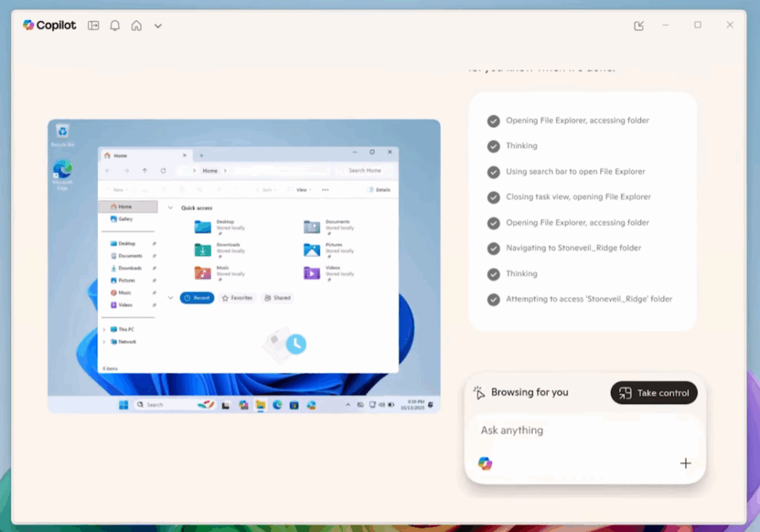Click the Recycle Bin icon in preview
760x532 pixels.
pos(62,132)
